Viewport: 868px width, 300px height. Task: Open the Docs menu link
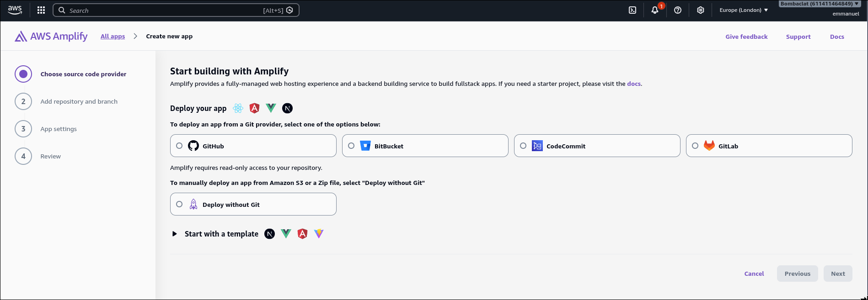837,37
